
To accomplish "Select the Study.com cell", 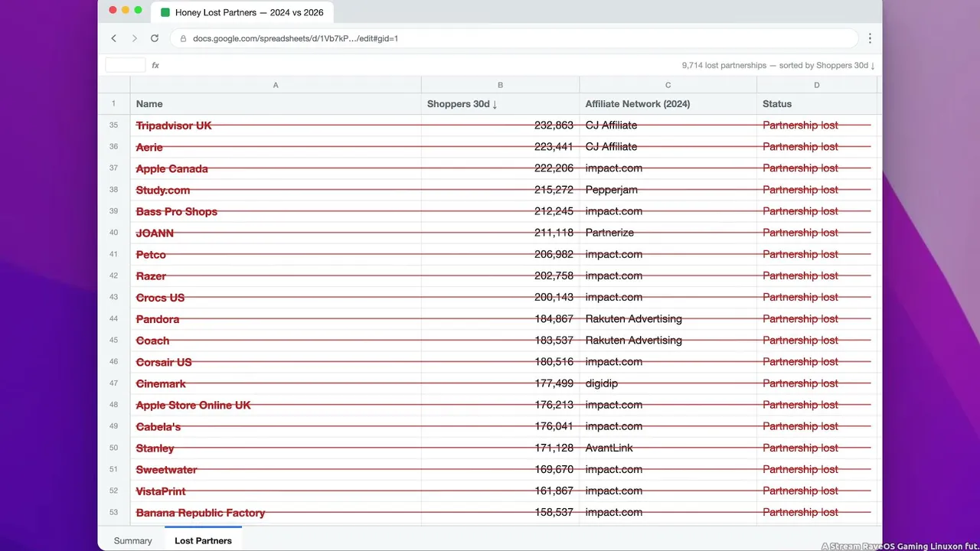I will [276, 190].
